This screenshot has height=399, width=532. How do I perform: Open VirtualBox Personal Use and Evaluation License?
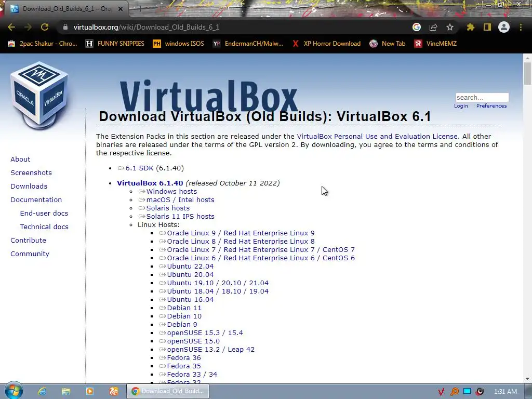coord(377,137)
